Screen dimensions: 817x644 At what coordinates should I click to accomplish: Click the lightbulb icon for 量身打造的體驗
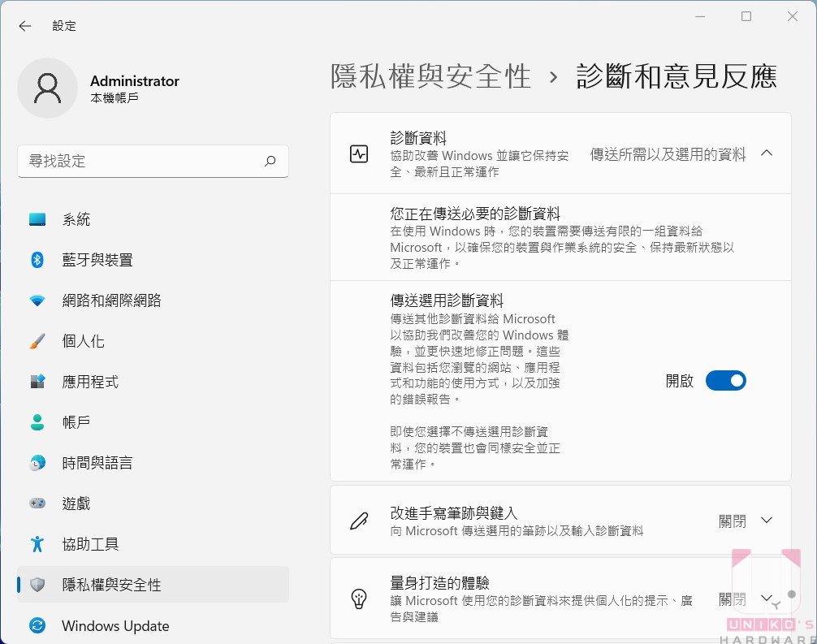pos(358,599)
